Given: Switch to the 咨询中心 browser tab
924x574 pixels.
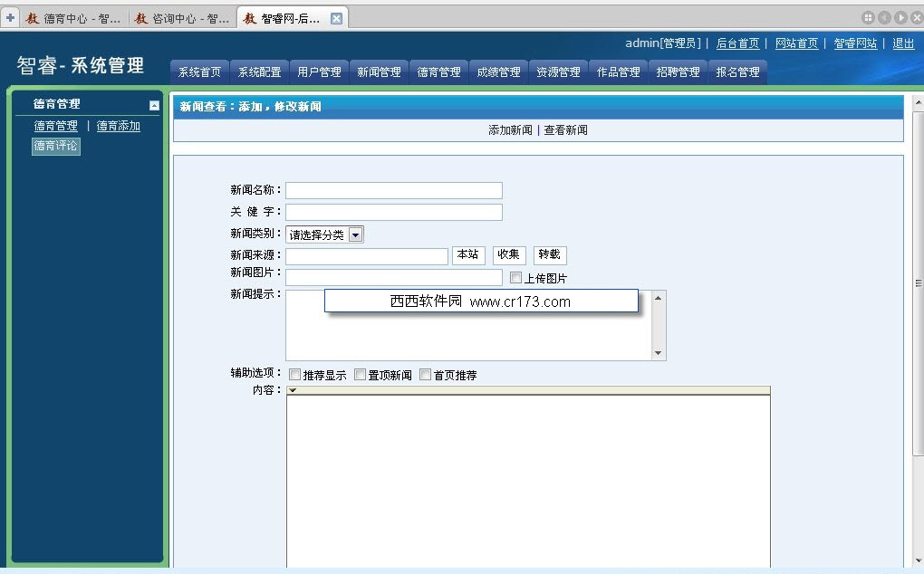Looking at the screenshot, I should click(182, 18).
